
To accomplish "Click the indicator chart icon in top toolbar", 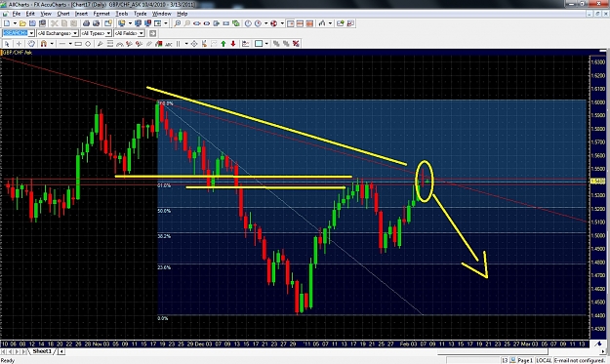I will [x=322, y=23].
